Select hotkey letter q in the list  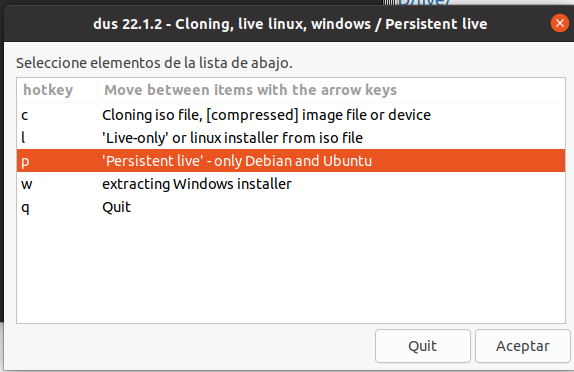tap(25, 208)
